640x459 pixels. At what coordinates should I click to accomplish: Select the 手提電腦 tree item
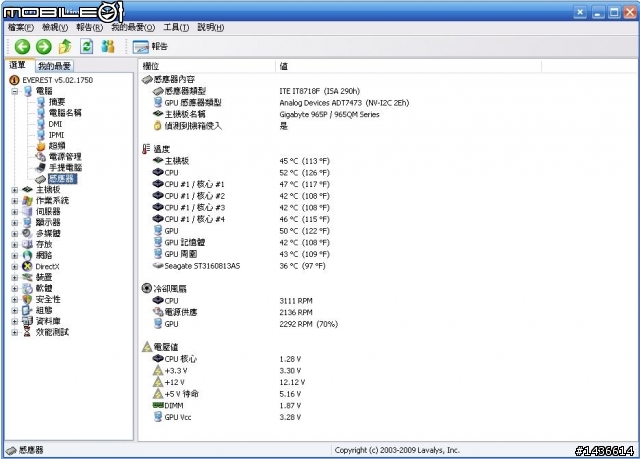[x=65, y=168]
